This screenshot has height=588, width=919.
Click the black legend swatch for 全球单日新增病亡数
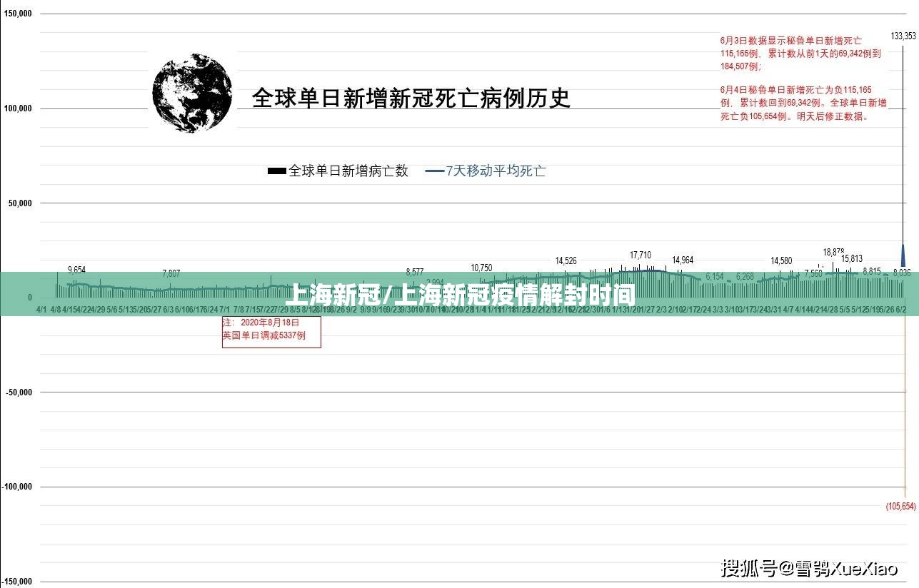[x=276, y=171]
